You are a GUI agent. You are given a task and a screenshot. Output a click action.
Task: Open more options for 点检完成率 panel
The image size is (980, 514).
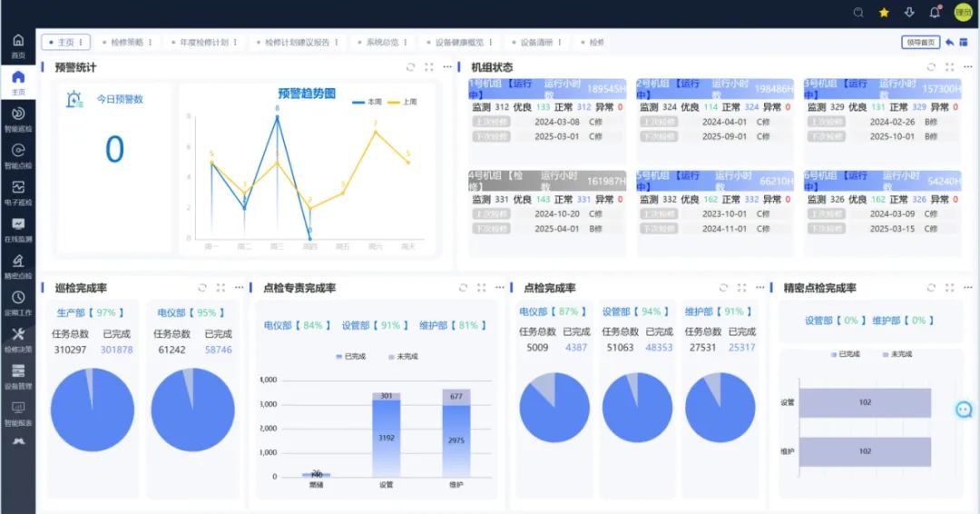point(760,288)
